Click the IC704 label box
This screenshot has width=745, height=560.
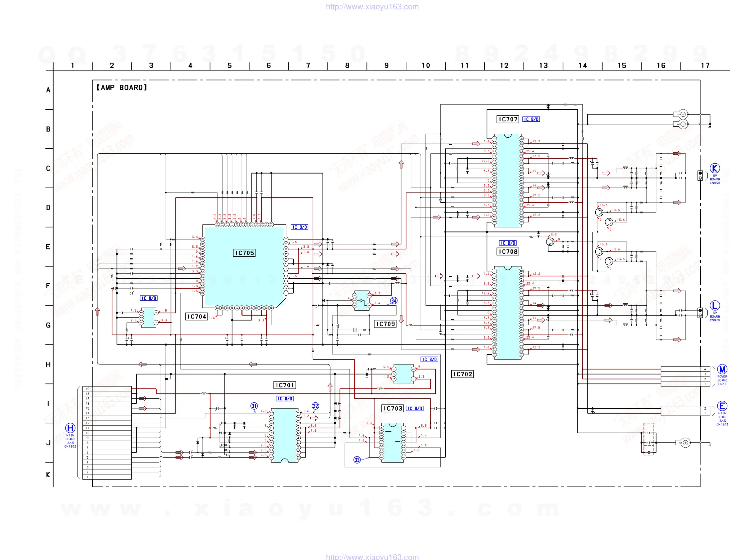[x=196, y=317]
